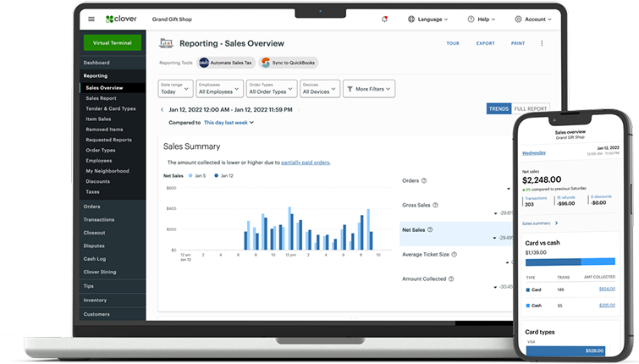Click the Sync to QuickBooks icon
The width and height of the screenshot is (639, 364).
click(266, 63)
